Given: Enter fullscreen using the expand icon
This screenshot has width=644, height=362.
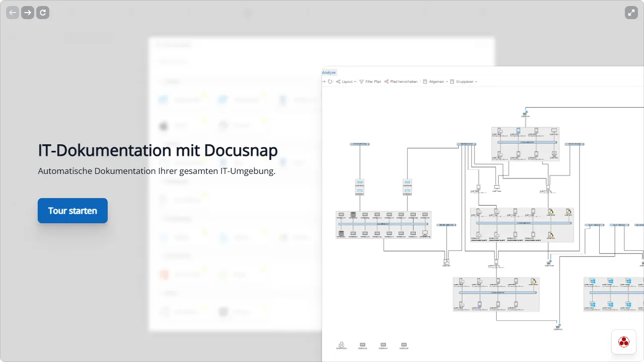Looking at the screenshot, I should [631, 13].
